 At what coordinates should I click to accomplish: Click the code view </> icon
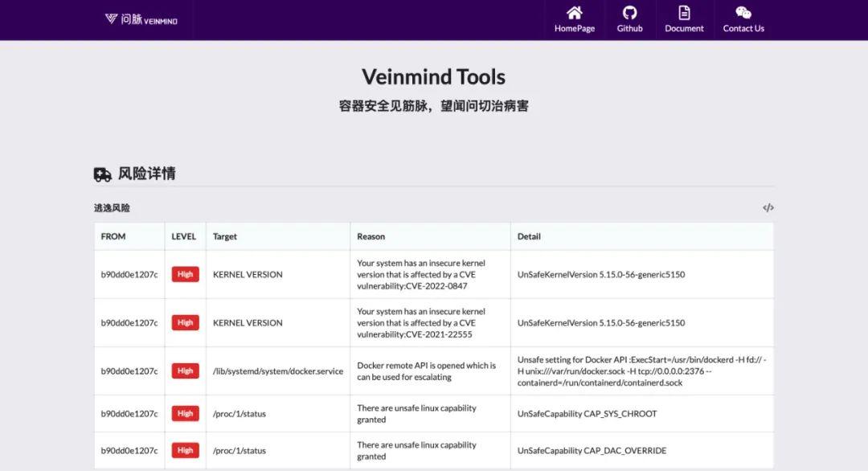pyautogui.click(x=768, y=207)
